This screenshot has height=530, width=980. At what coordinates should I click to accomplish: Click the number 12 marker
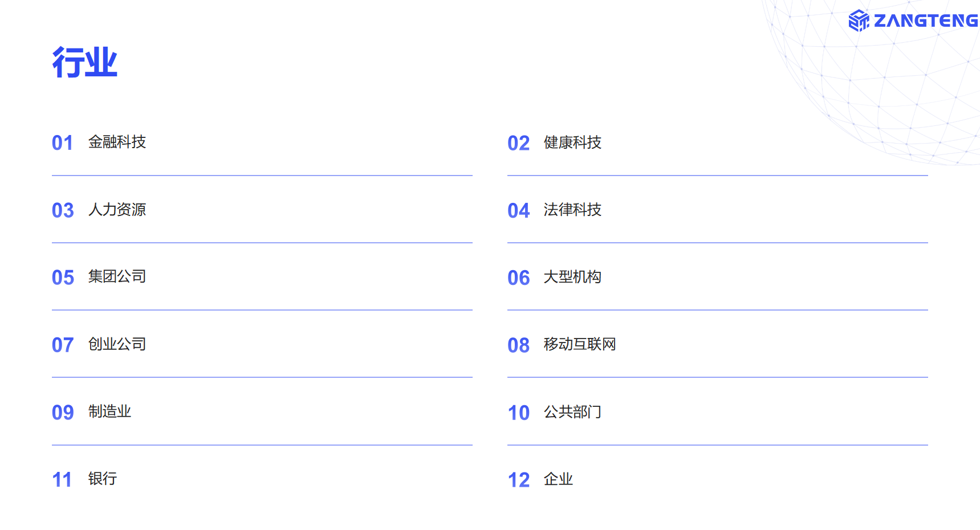[518, 480]
